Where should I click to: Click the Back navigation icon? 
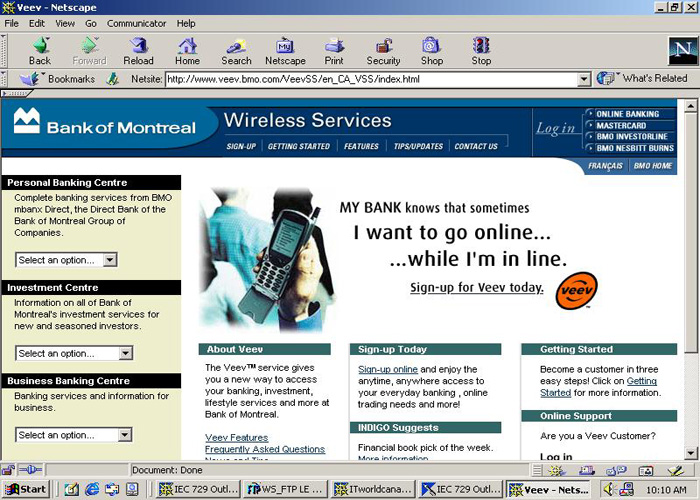pos(40,46)
